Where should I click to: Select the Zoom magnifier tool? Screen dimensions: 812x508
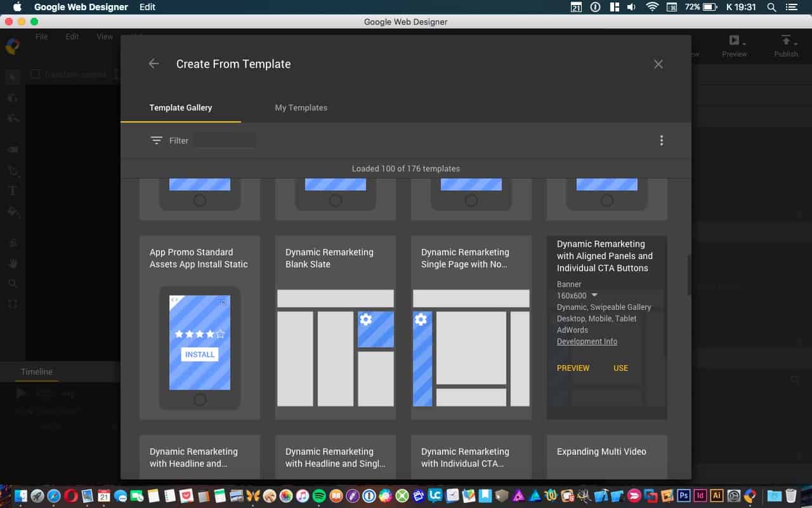13,283
